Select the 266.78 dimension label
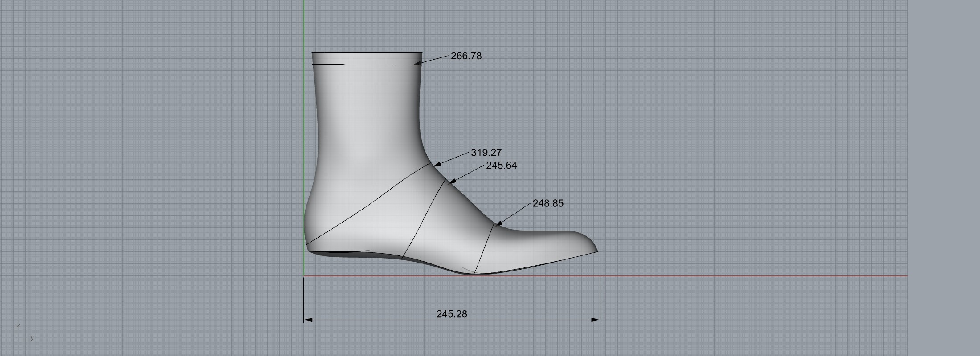This screenshot has height=356, width=980. pos(466,56)
